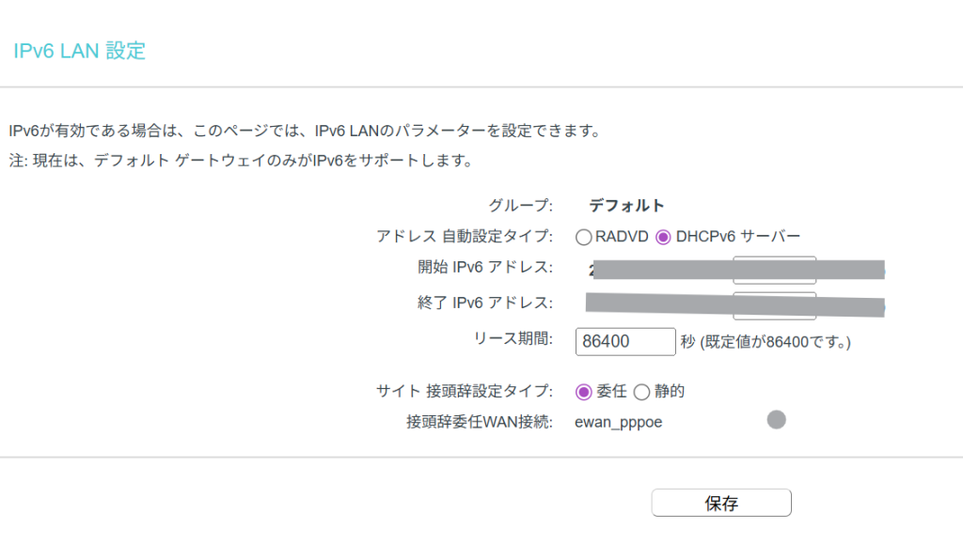Click the グループ label

520,206
